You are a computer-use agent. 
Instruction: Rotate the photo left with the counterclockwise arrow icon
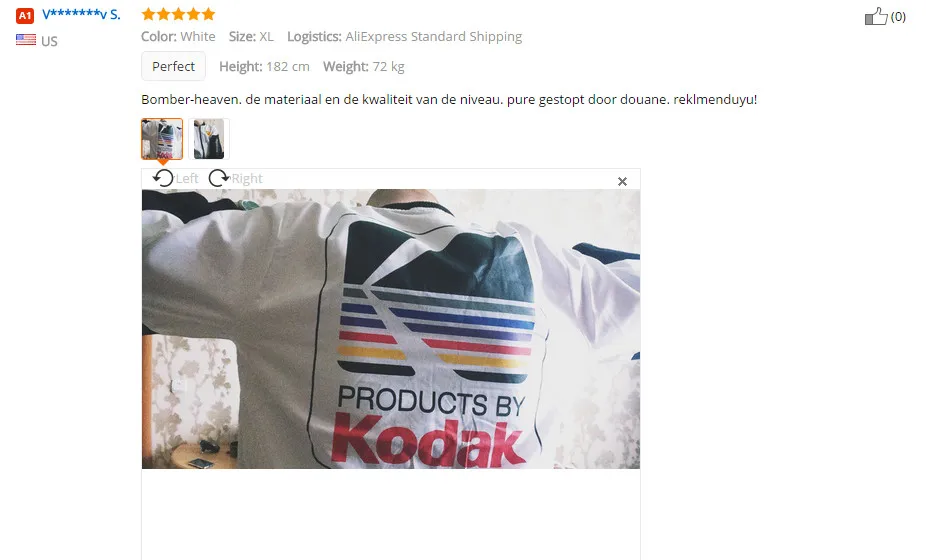coord(163,178)
